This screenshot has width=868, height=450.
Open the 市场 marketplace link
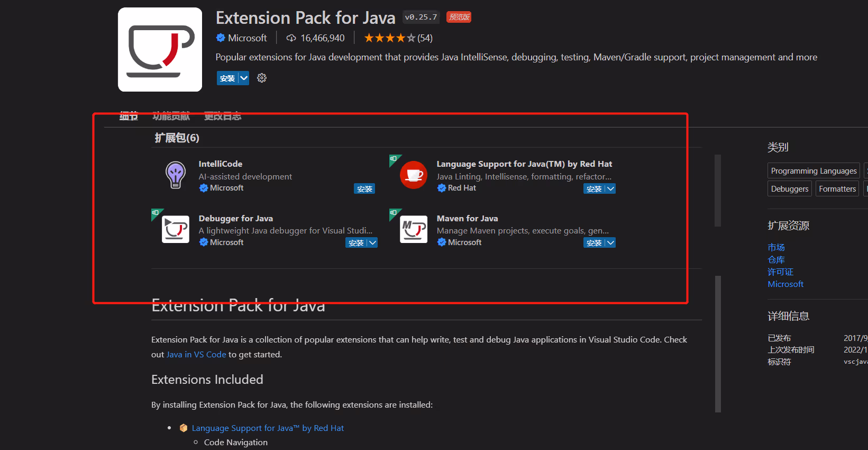point(776,247)
